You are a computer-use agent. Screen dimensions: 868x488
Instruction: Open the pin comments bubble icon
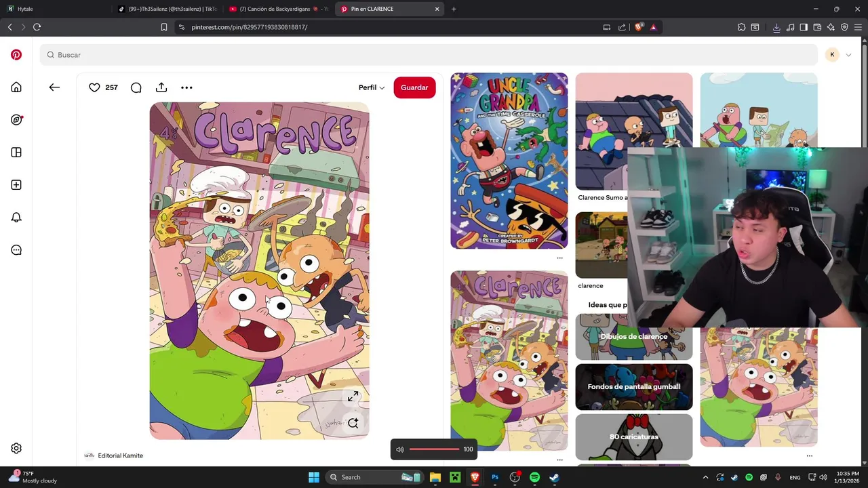(136, 87)
